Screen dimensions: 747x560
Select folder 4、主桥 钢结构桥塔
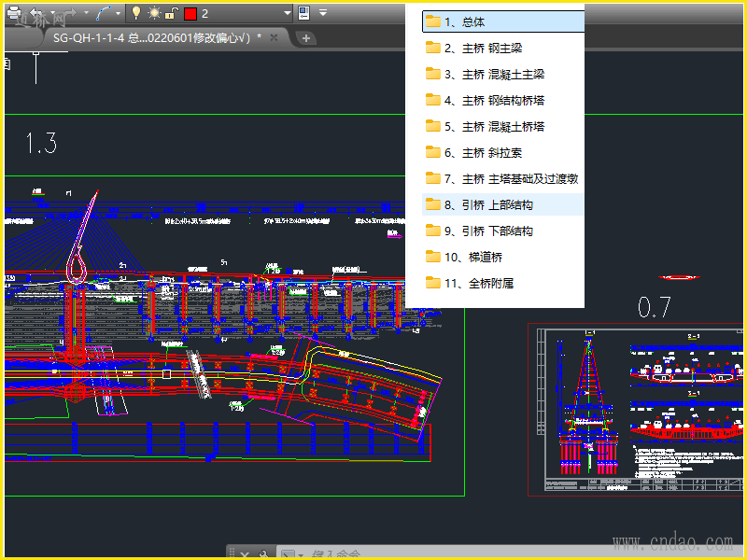coord(503,100)
